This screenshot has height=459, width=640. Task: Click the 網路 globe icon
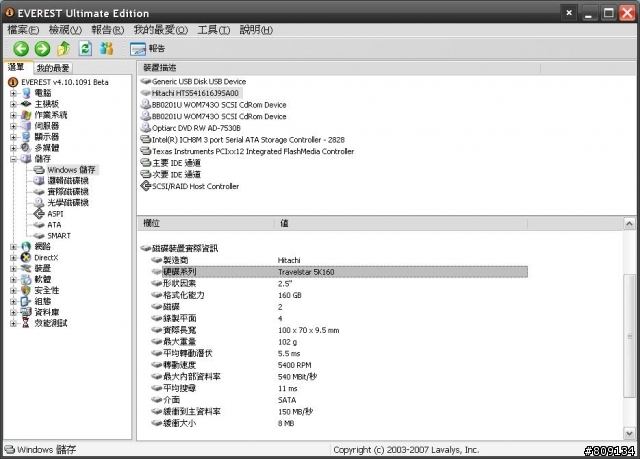click(26, 246)
